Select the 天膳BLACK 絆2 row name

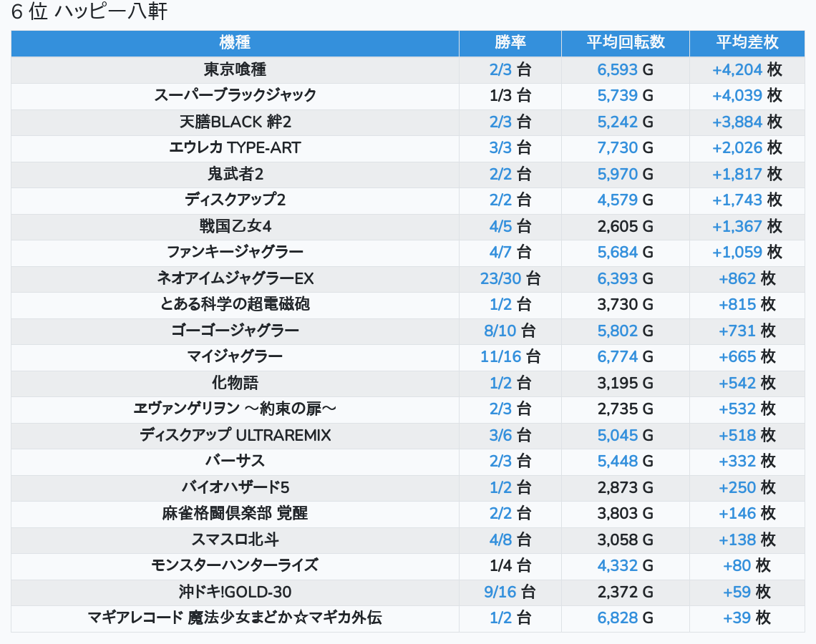235,122
